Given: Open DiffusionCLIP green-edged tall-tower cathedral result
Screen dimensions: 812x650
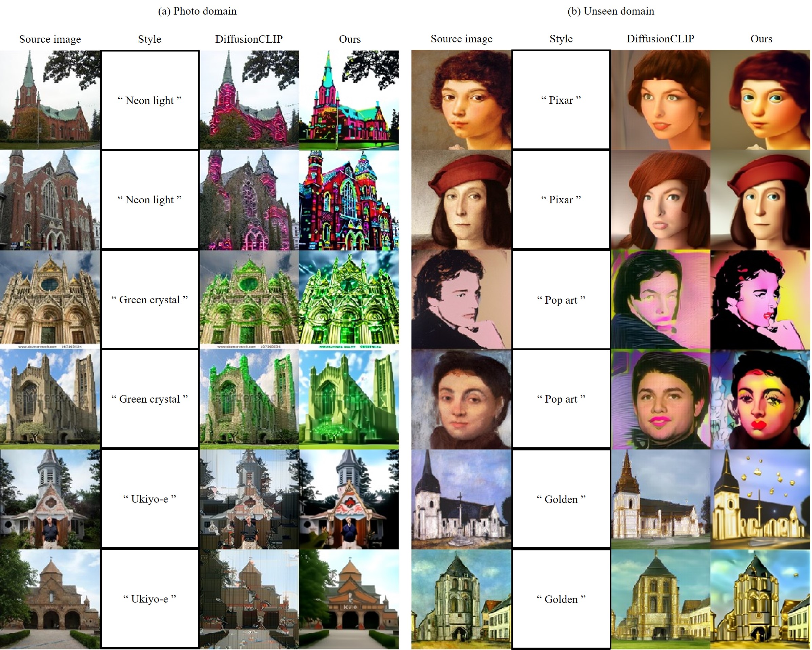Looking at the screenshot, I should (249, 399).
